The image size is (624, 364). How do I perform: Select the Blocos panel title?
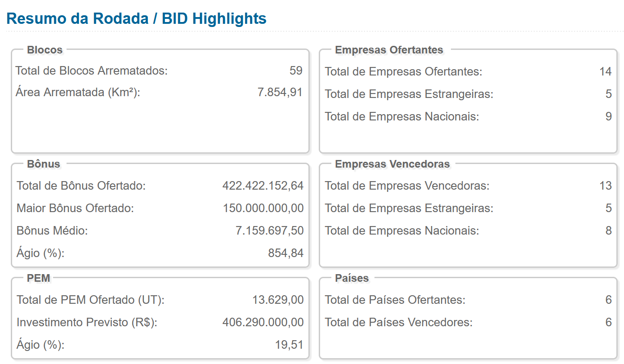45,50
